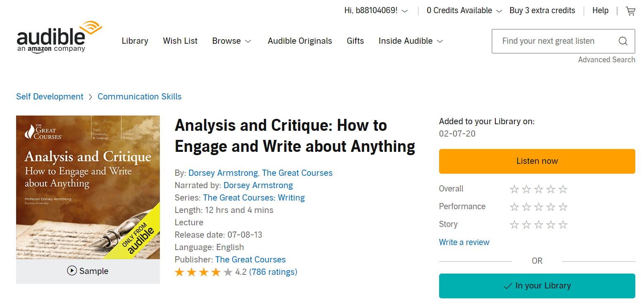Viewport: 644px width, 307px height.
Task: Rate Story one star
Action: (514, 224)
